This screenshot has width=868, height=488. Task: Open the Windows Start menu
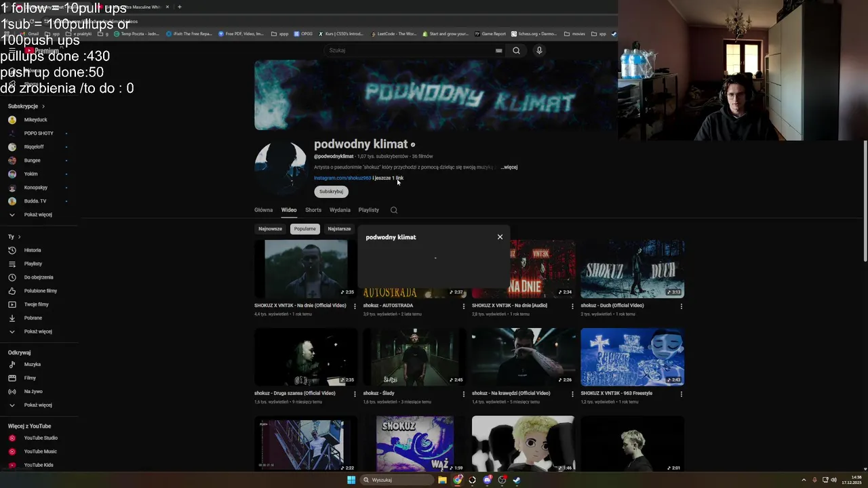coord(351,480)
